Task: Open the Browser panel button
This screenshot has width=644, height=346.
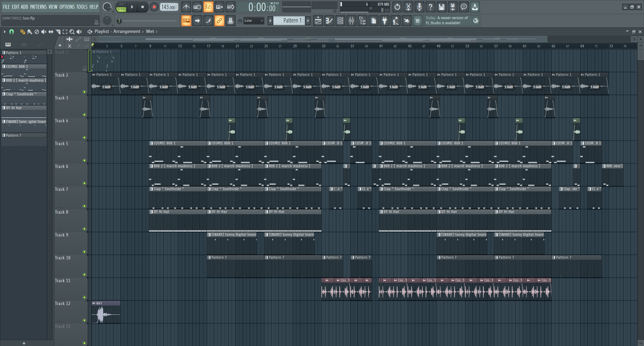Action: tap(362, 21)
